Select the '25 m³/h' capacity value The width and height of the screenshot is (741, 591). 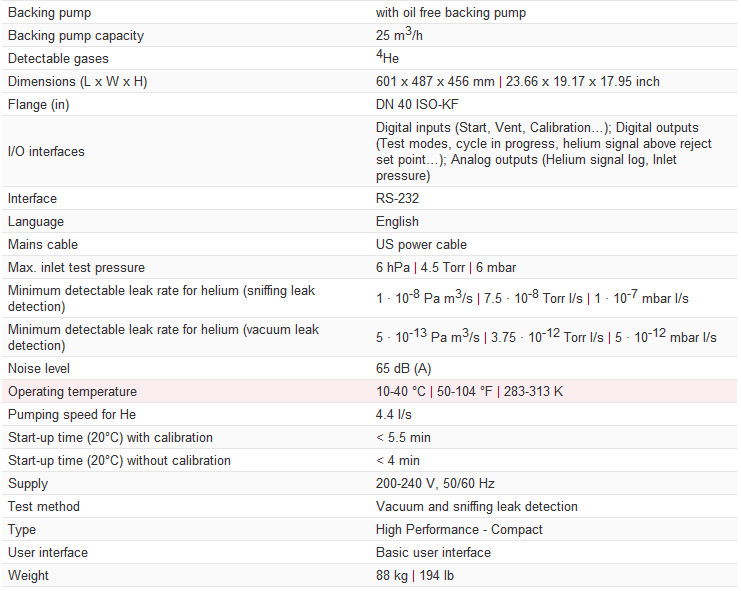coord(400,35)
